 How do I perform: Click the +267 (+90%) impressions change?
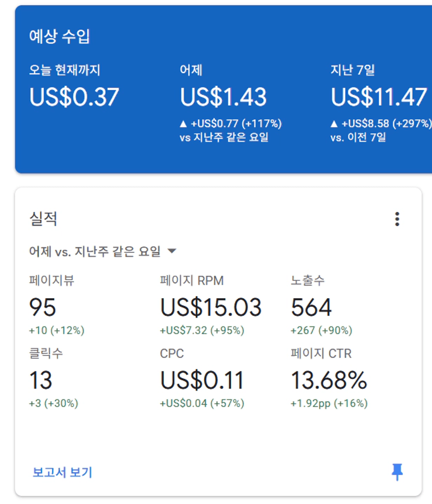point(321,330)
